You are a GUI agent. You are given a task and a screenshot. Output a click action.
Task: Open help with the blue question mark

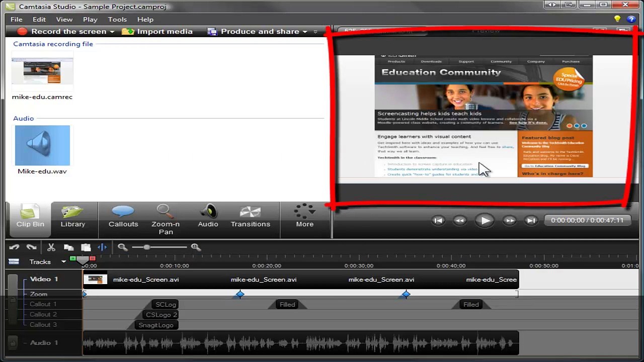pos(631,19)
